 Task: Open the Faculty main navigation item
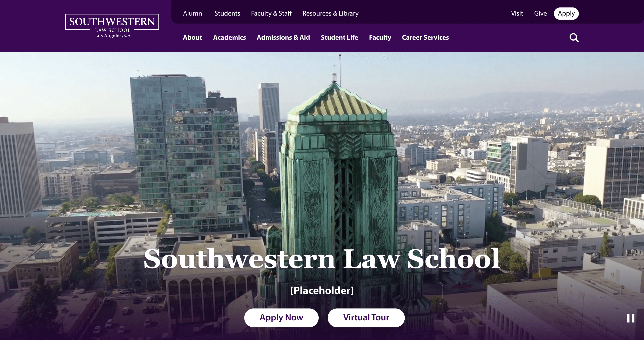click(380, 37)
